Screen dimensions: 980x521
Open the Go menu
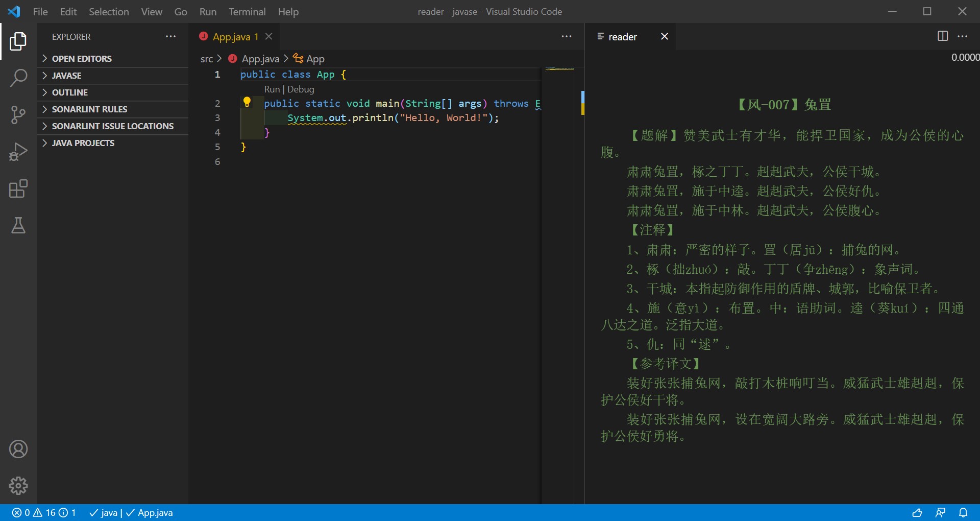click(181, 11)
